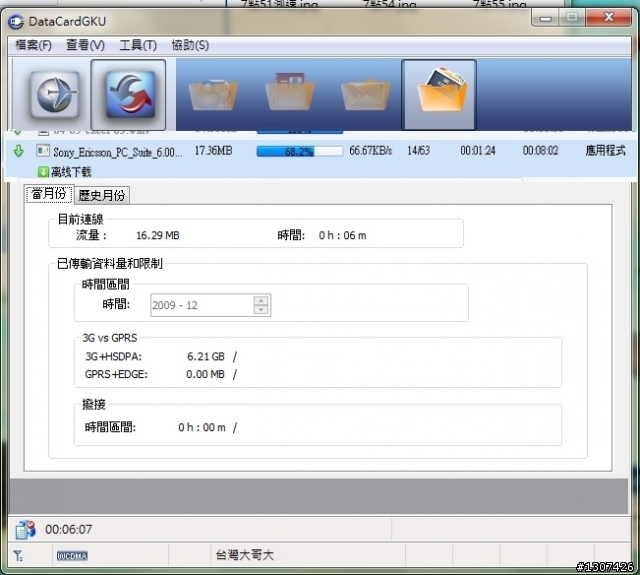Open the 檔案(F) menu
Viewport: 640px width, 575px height.
pos(33,45)
